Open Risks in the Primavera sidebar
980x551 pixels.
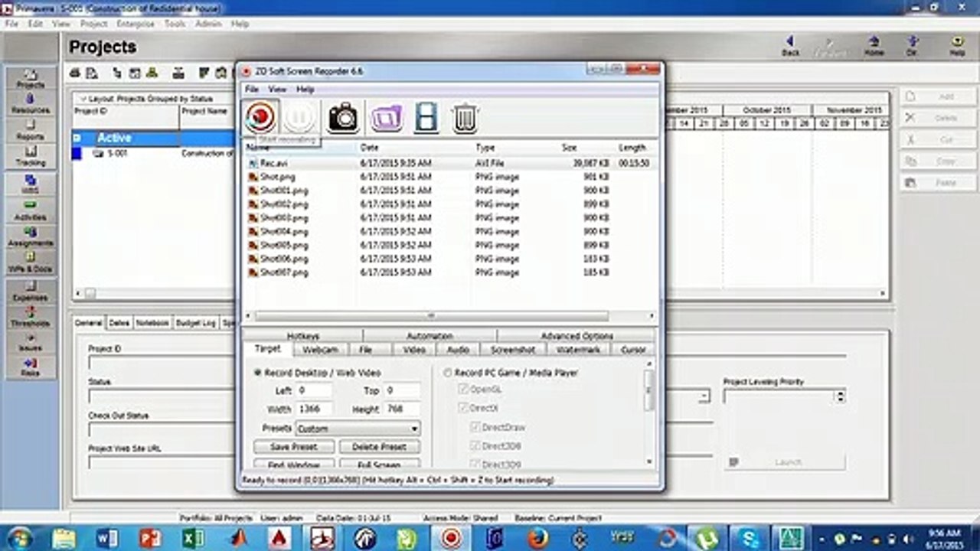tap(31, 367)
